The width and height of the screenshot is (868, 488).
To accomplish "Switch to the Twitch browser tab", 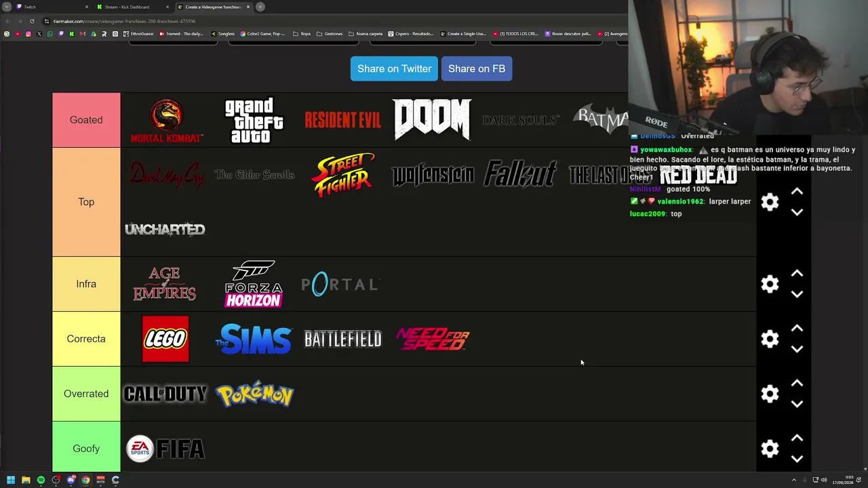I will coord(52,7).
